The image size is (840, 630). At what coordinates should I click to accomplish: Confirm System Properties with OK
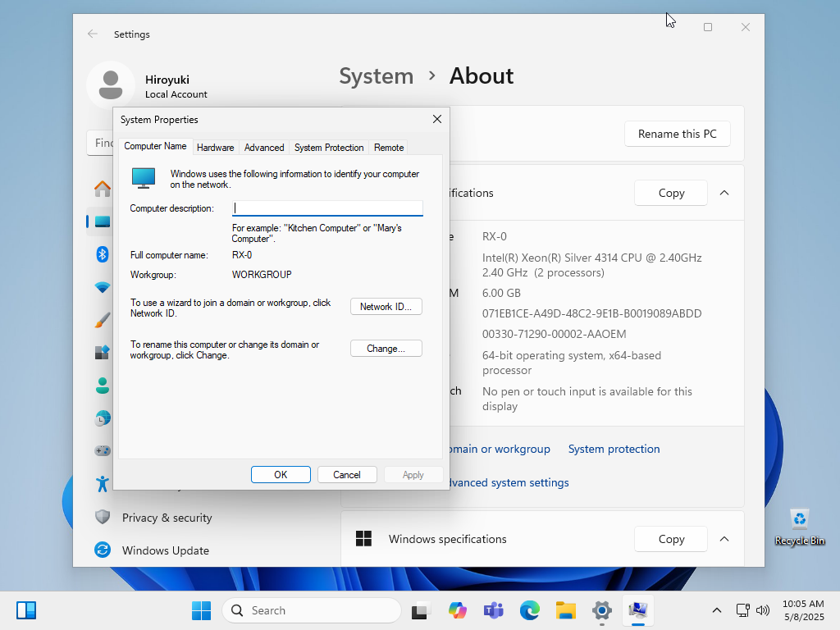(281, 475)
